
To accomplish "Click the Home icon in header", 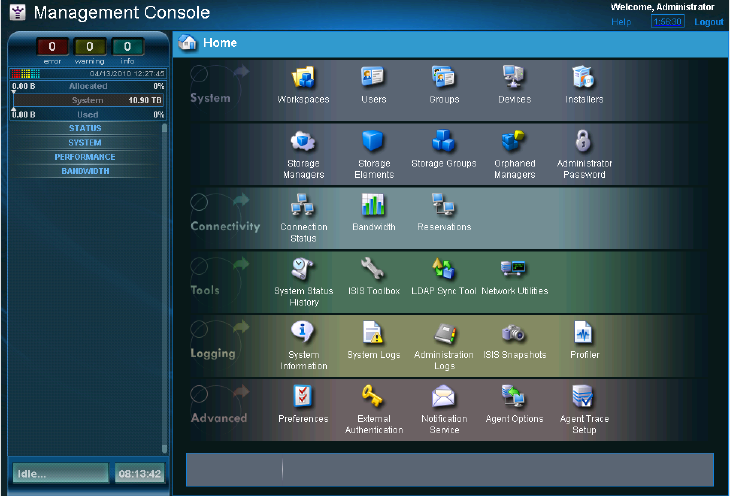I will pyautogui.click(x=187, y=42).
